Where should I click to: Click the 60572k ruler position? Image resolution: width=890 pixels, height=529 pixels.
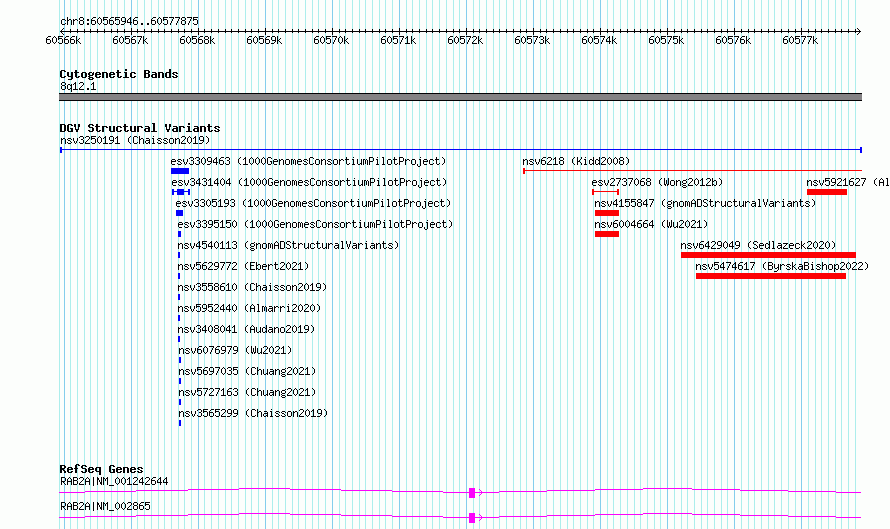[x=465, y=40]
